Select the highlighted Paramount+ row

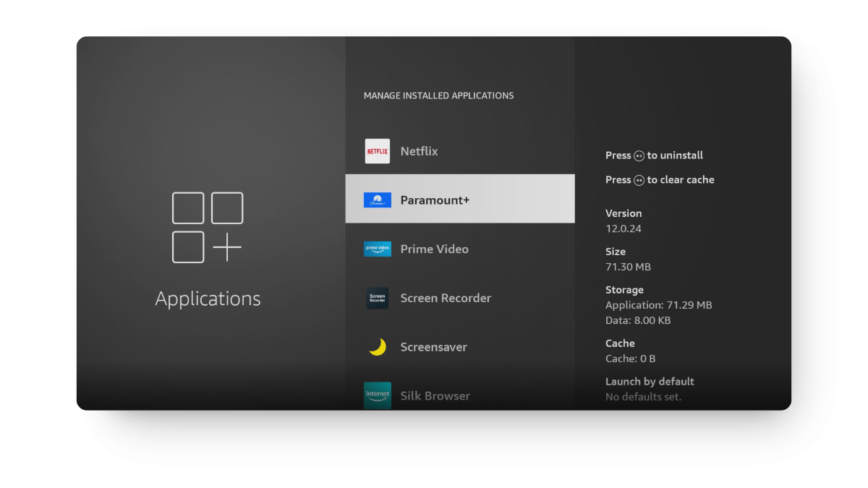pos(460,198)
